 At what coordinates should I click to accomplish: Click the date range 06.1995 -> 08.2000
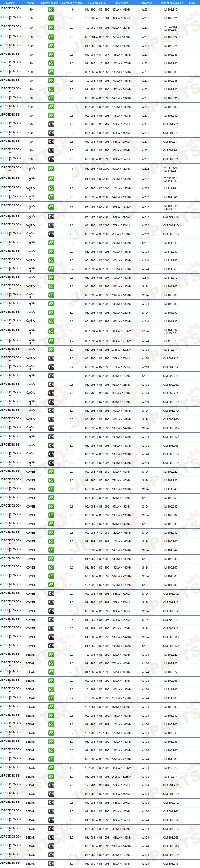[97, 260]
